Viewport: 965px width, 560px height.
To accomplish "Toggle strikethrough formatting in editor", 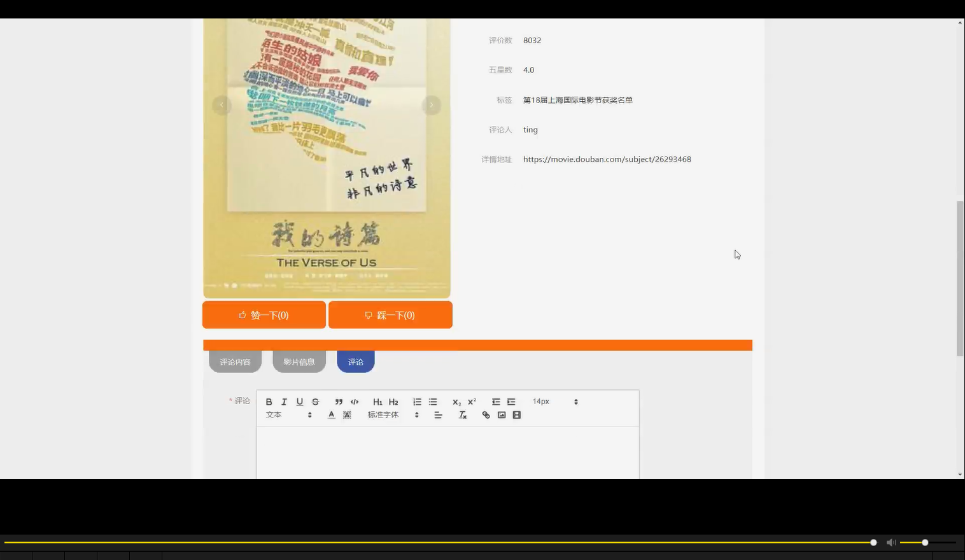I will tap(315, 402).
